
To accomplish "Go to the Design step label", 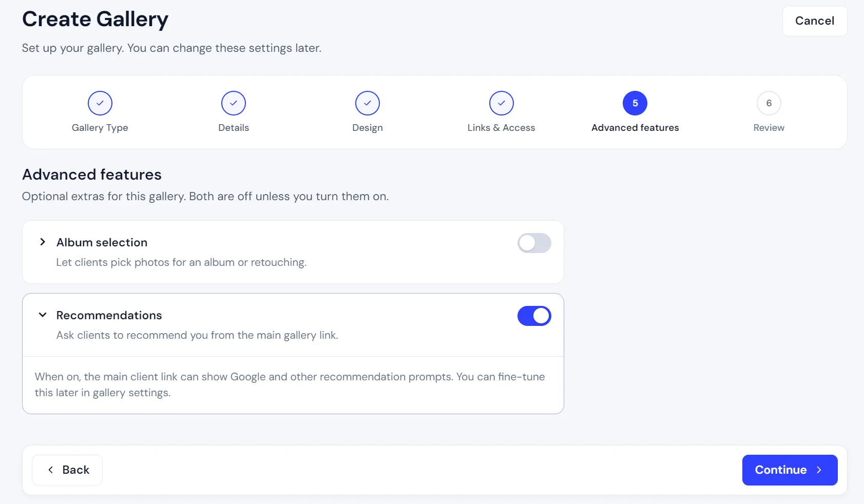I will (x=368, y=128).
